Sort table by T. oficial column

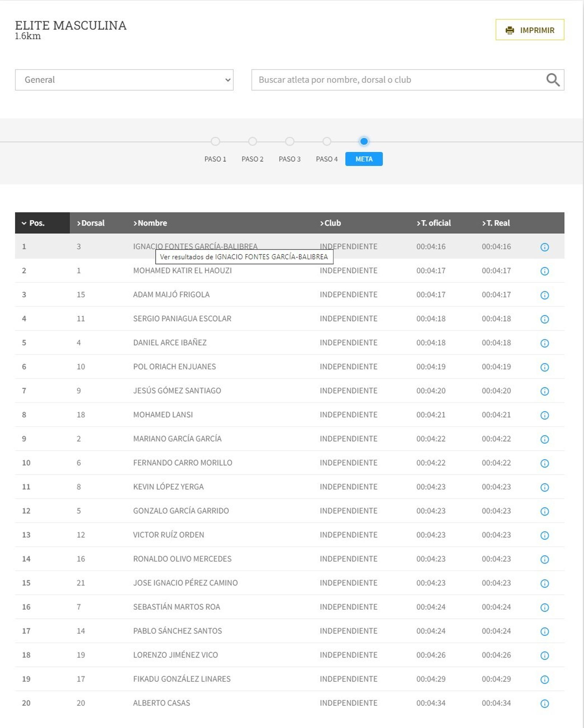tap(434, 223)
